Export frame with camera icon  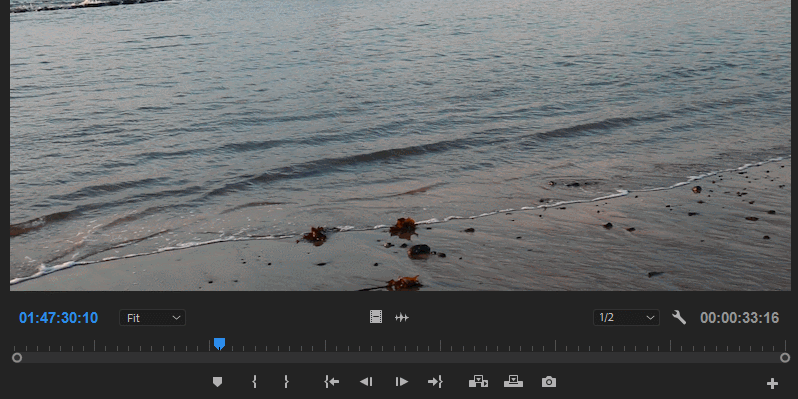(549, 382)
